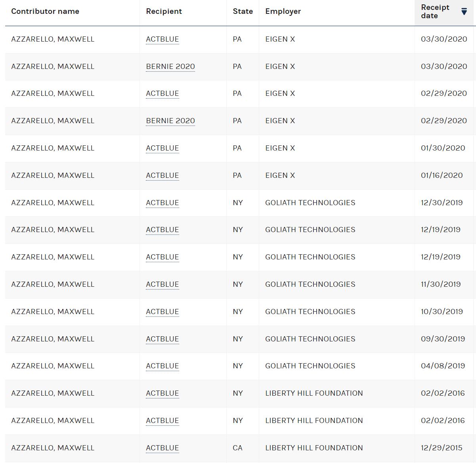Select receipt date 10/30/2019

click(x=442, y=312)
